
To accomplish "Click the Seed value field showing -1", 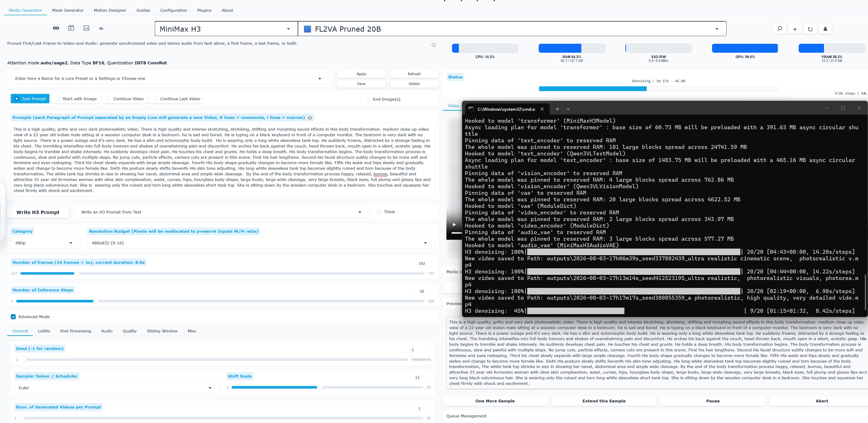I will pos(412,350).
